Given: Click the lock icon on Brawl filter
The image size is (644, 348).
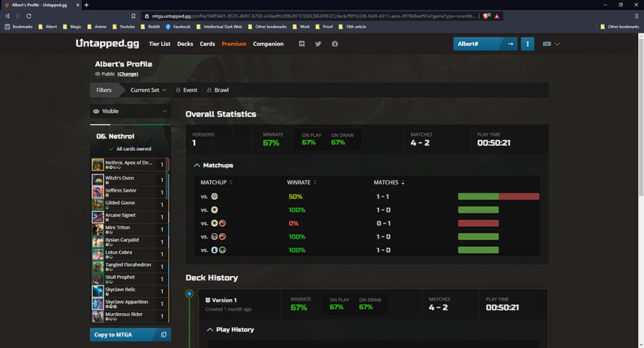Looking at the screenshot, I should click(x=209, y=90).
